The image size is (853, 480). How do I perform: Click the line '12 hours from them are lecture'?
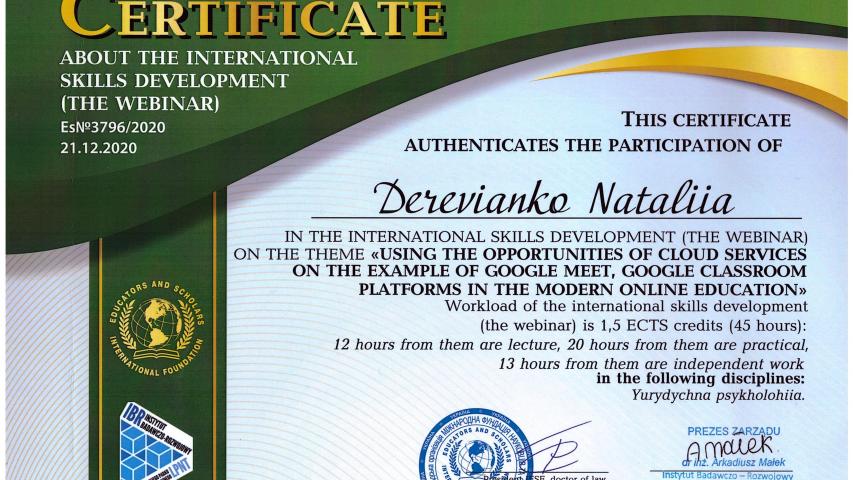tap(446, 345)
